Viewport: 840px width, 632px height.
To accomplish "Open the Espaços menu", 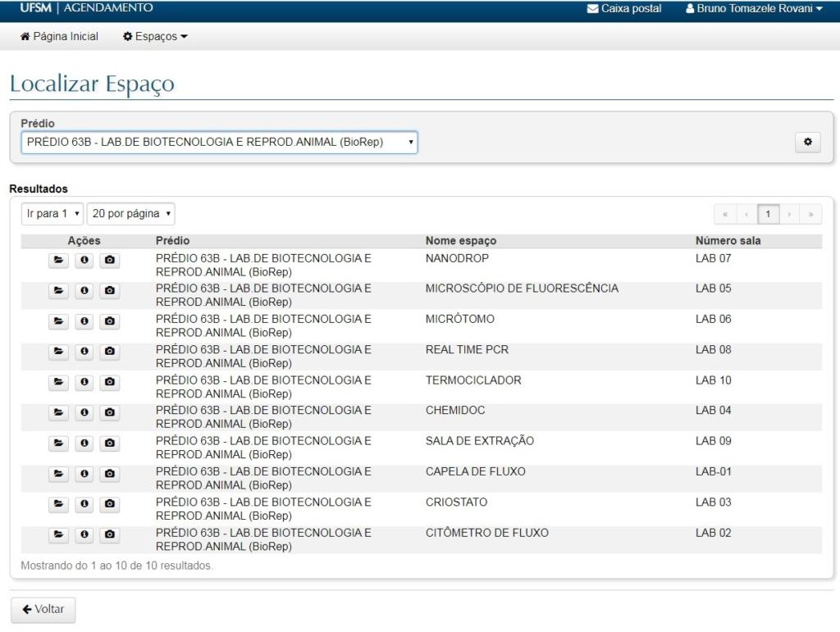I will tap(155, 36).
